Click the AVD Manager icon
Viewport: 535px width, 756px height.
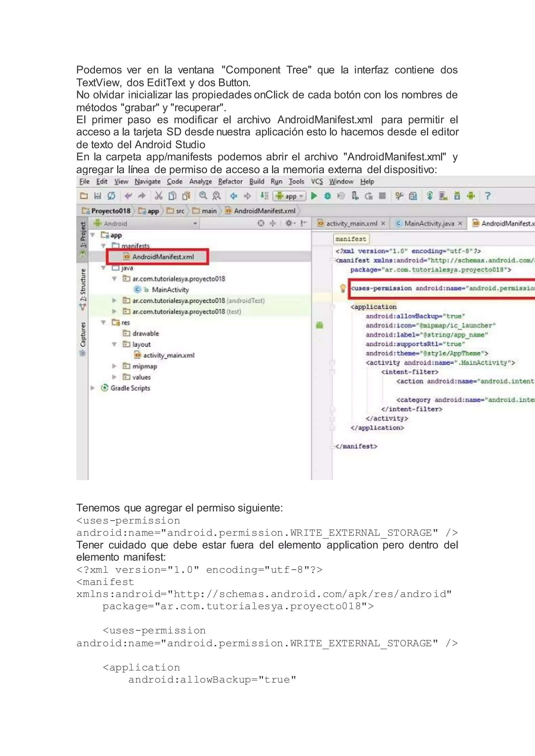point(443,196)
